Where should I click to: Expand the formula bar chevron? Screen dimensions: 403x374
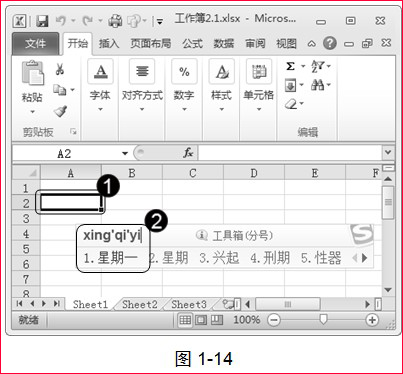388,153
